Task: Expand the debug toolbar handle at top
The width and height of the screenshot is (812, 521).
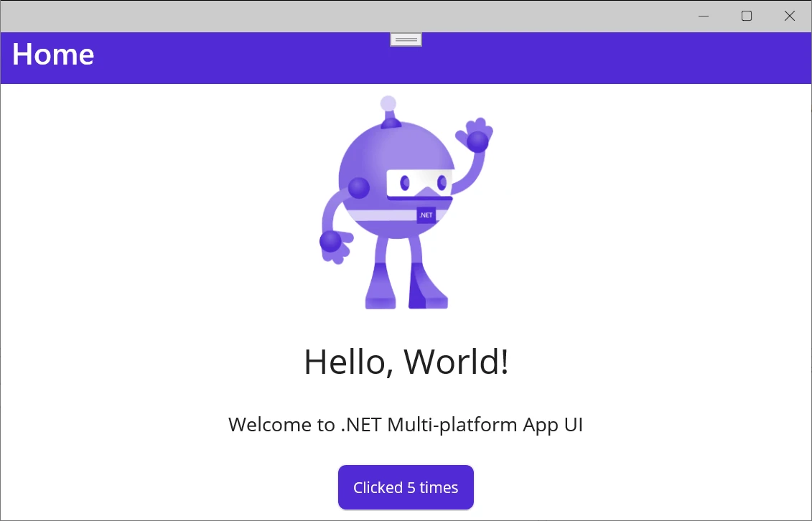Action: click(406, 39)
